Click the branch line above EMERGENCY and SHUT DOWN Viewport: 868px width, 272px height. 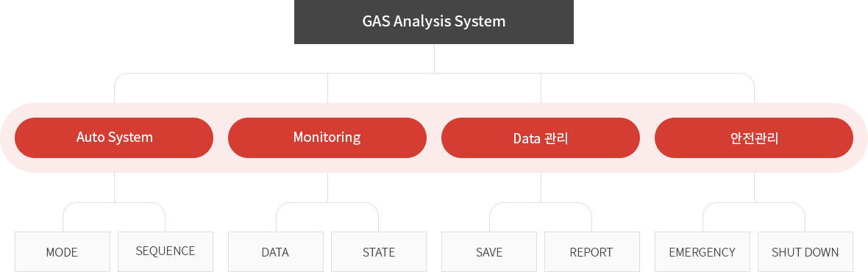(754, 203)
